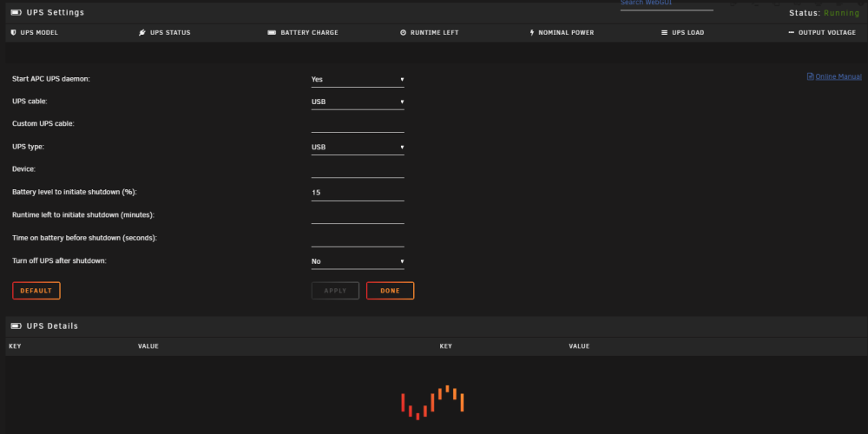
Task: Click the 'Turn off UPS after shutdown:' label
Action: pos(59,260)
